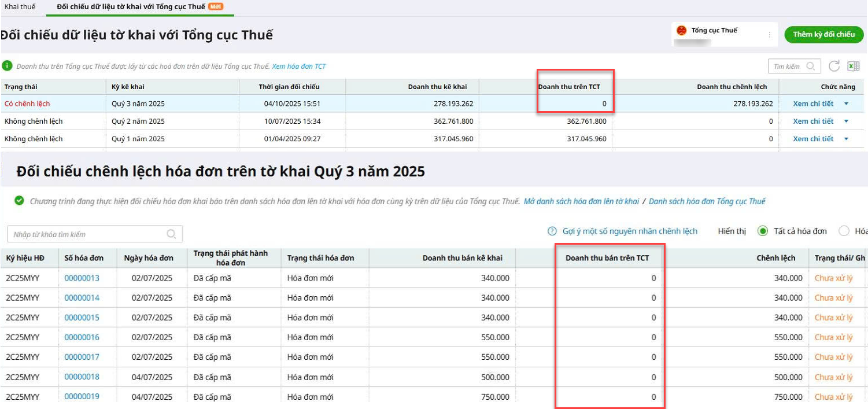Open the Xem hóa đơn TCT link
This screenshot has height=409, width=868.
point(299,67)
